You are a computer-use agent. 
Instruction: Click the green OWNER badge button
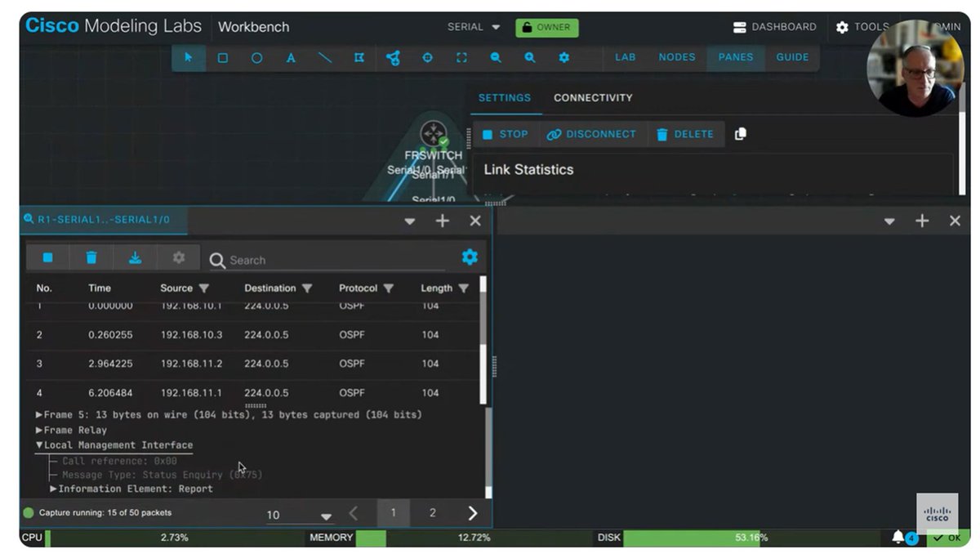click(547, 27)
